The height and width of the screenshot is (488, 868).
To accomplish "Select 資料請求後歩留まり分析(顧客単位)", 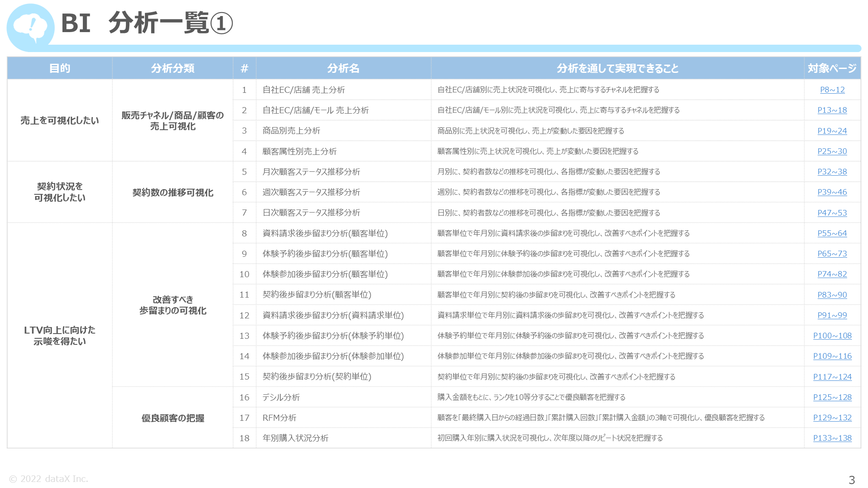I will 325,233.
